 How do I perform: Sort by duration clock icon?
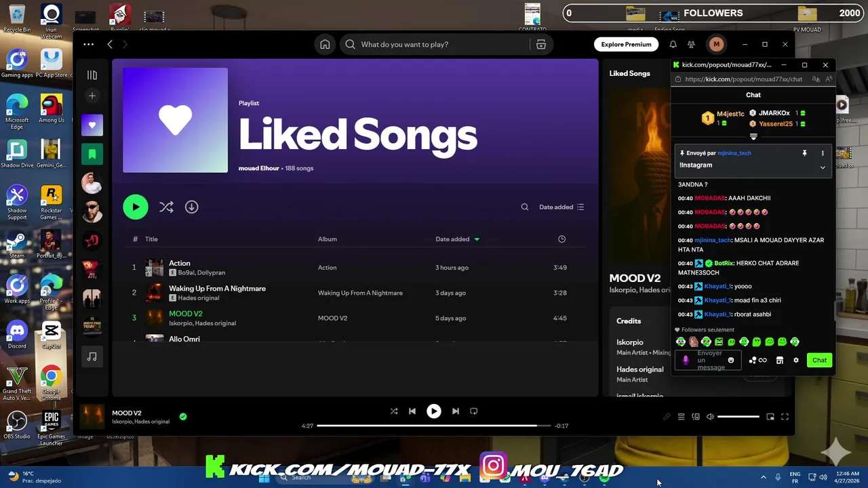561,239
